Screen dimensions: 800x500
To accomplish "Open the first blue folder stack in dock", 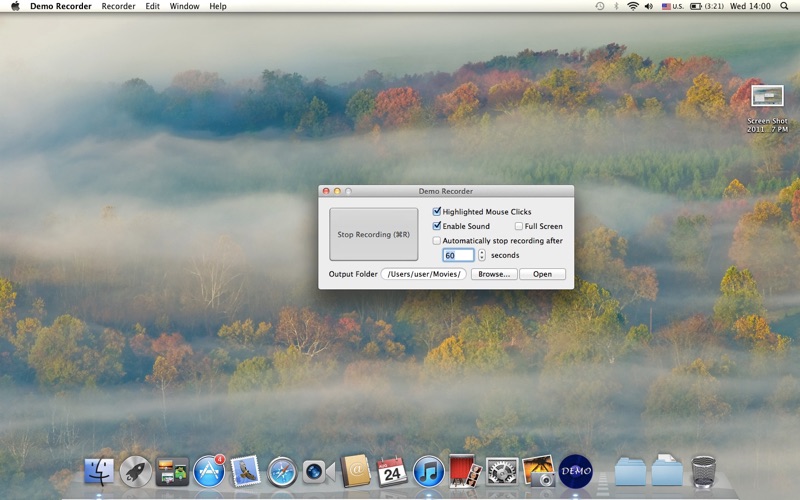I will click(630, 471).
